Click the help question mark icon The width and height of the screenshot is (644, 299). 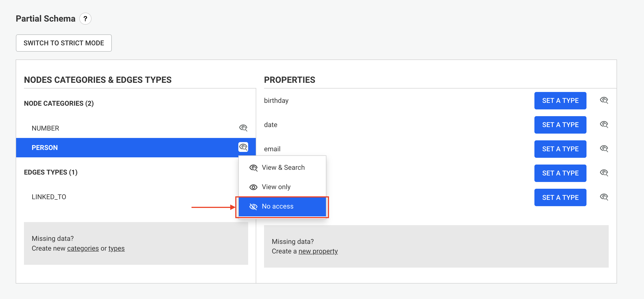85,19
